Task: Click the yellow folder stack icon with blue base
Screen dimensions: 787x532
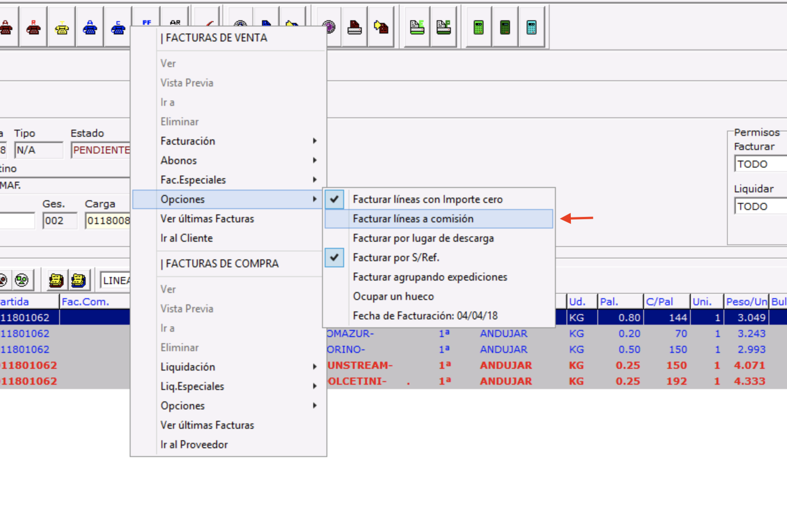Action: tap(79, 280)
